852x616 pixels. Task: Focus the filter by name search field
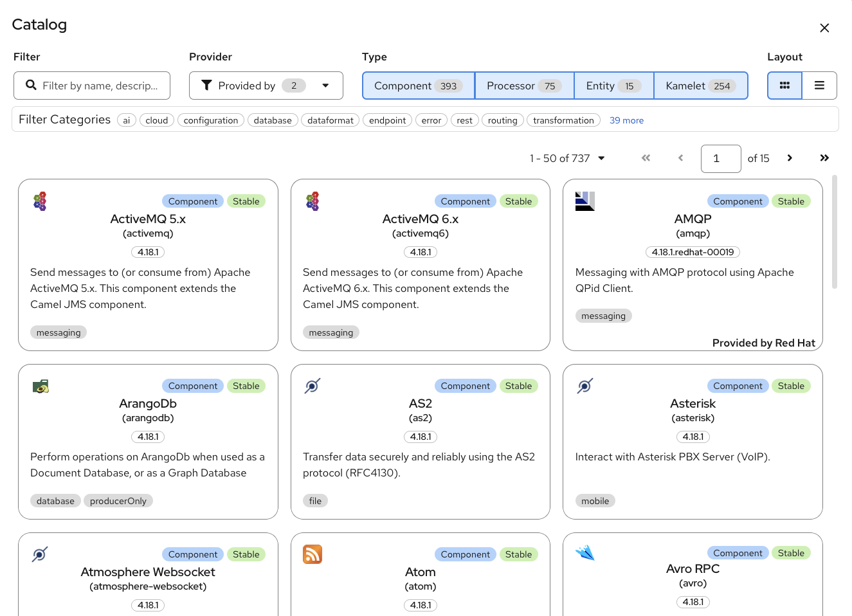(92, 86)
